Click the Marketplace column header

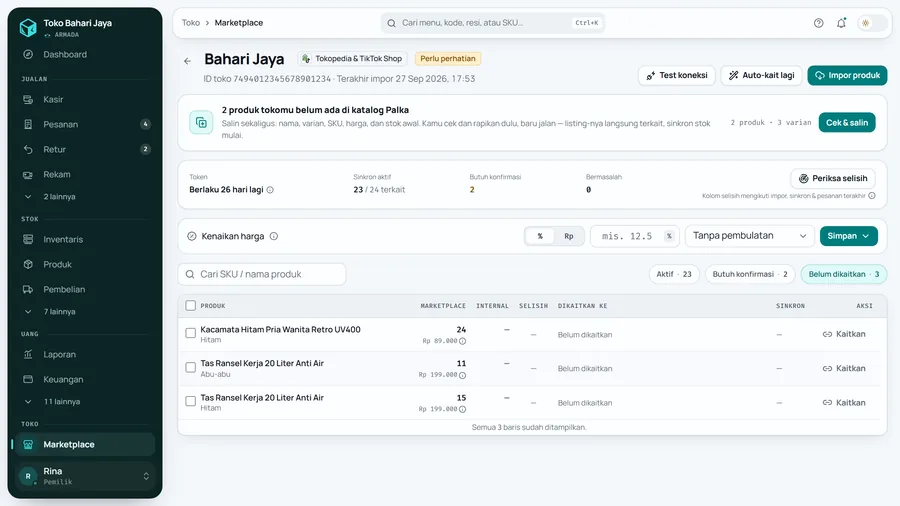tap(443, 306)
